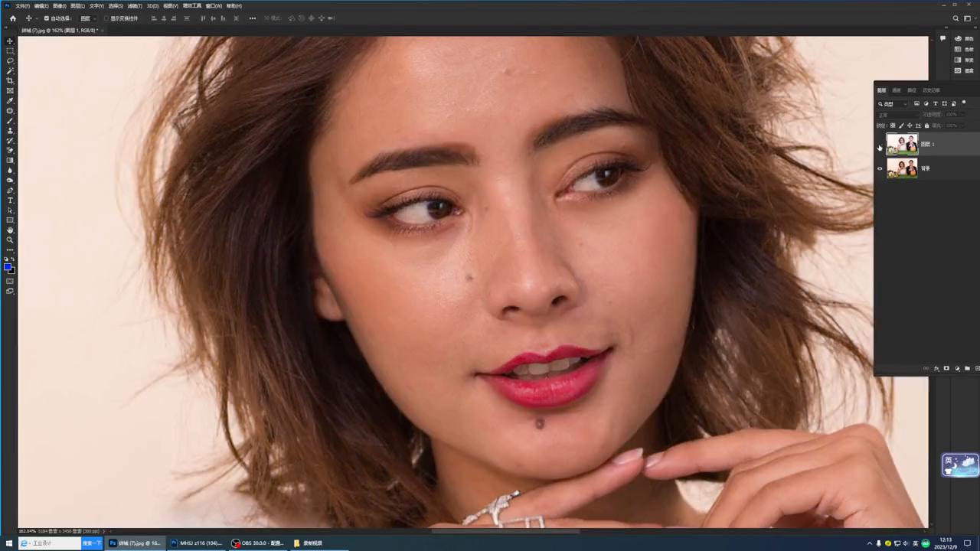This screenshot has height=551, width=980.
Task: Switch to the History tab
Action: 930,90
